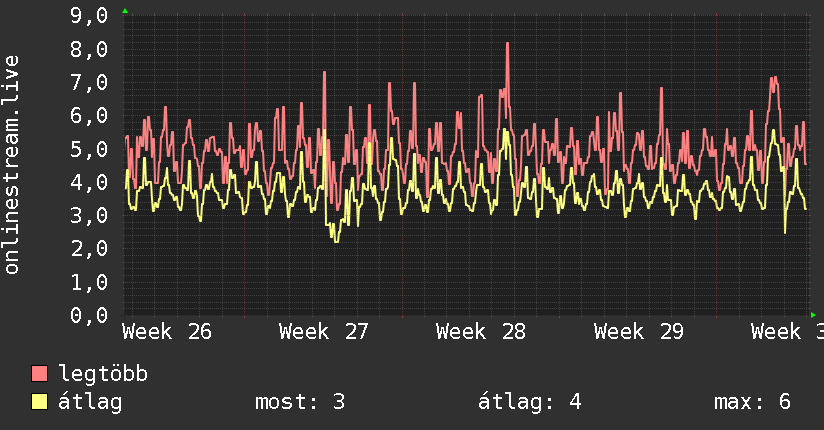
Task: Click the green arrow atop the y-axis
Action: click(125, 11)
